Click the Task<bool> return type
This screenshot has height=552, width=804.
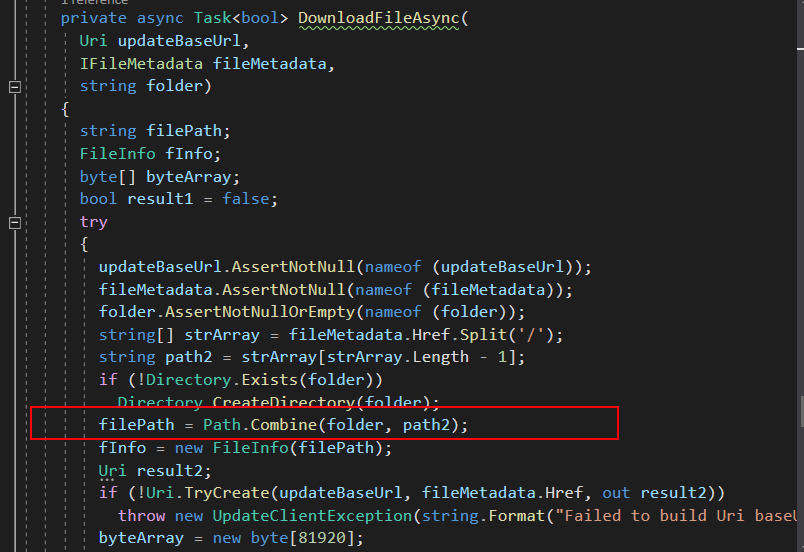[241, 18]
